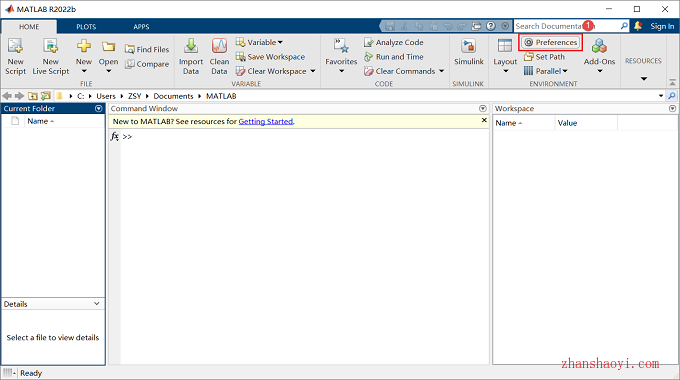This screenshot has width=680, height=380.
Task: Select the Clean Data tool
Action: click(219, 57)
